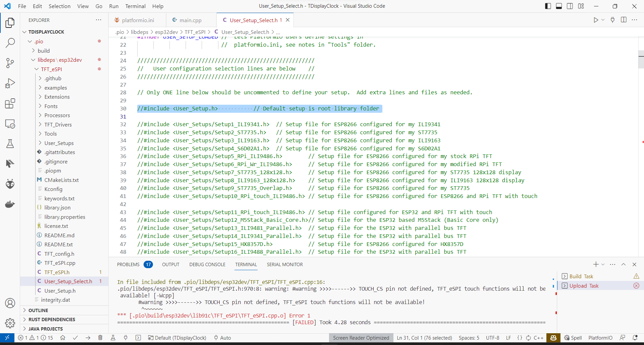Open the Search view in the sidebar
644x345 pixels.
10,43
